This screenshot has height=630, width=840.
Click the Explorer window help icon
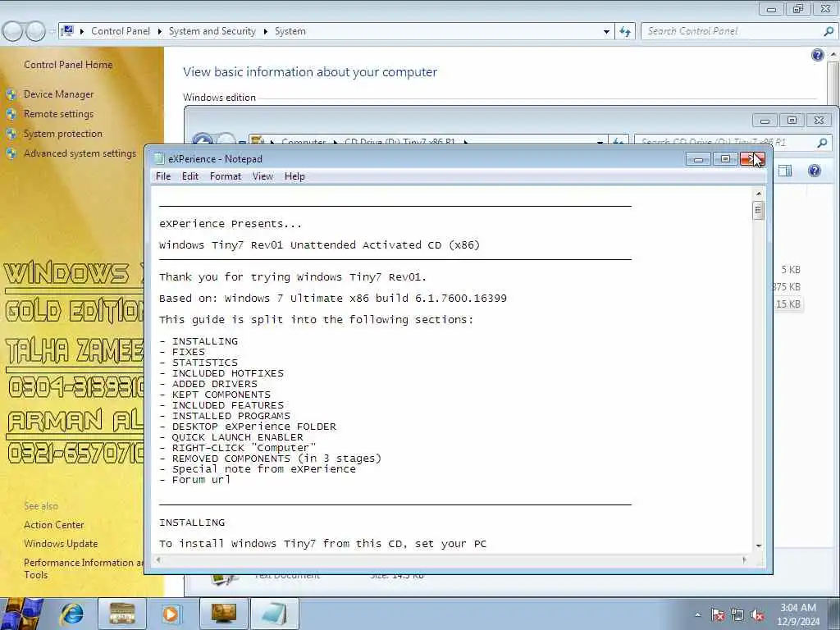point(815,171)
